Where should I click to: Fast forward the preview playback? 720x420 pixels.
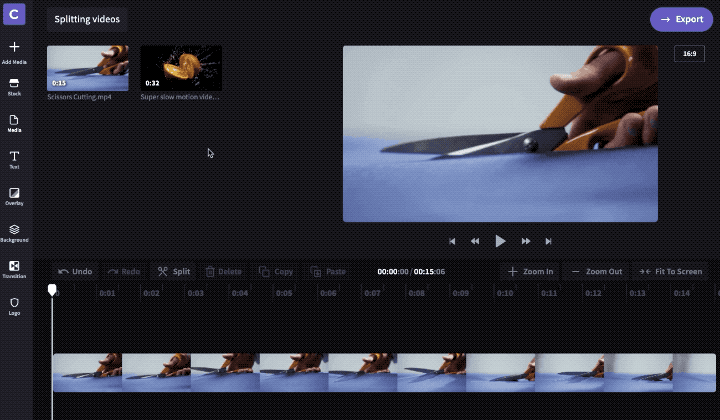coord(526,241)
